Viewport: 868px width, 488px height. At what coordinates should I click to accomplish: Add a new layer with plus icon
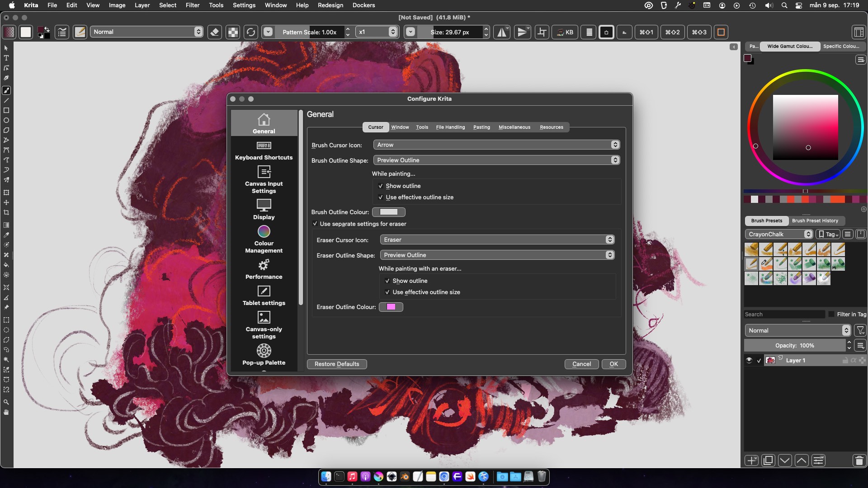(x=751, y=460)
